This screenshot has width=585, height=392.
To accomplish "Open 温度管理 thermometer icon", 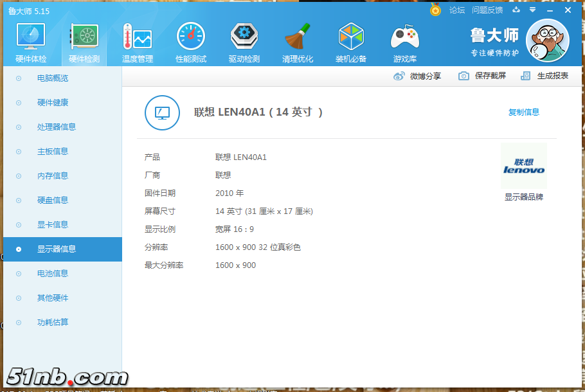I will click(138, 42).
